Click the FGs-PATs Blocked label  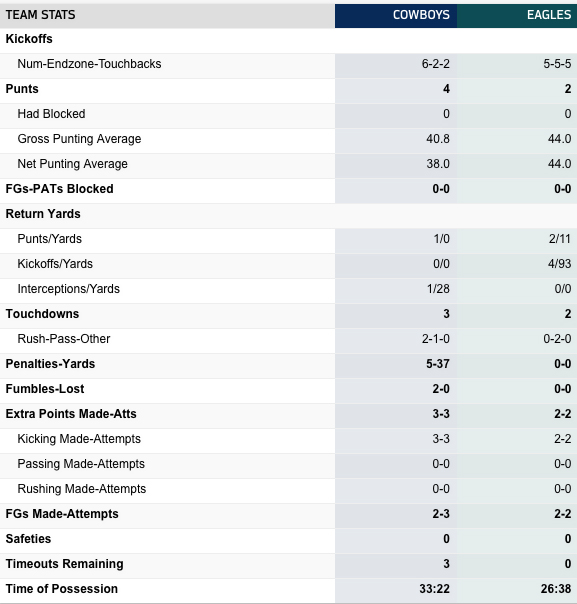(x=59, y=189)
